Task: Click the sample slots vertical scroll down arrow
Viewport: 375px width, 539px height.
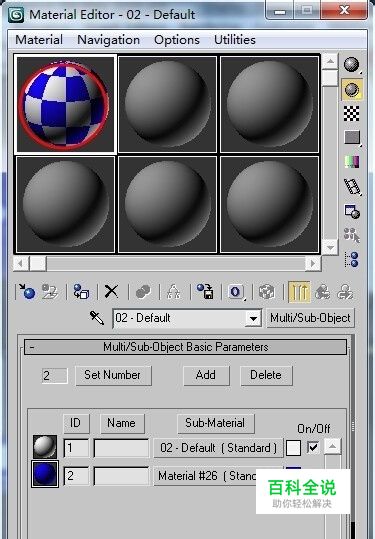Action: click(x=330, y=247)
